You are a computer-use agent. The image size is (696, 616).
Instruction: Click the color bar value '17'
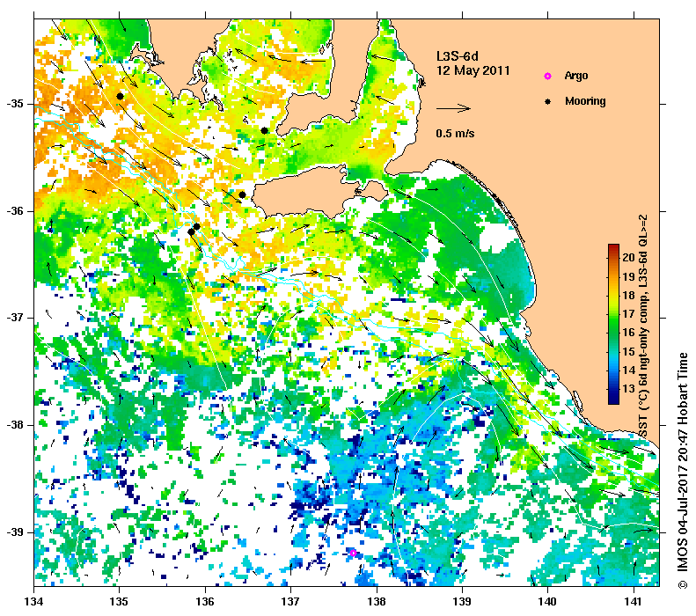[628, 314]
